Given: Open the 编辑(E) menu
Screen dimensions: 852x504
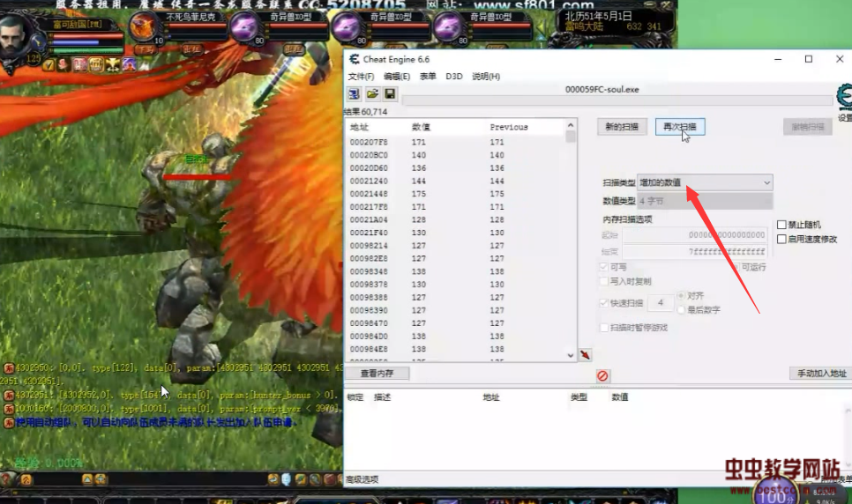Looking at the screenshot, I should [397, 76].
